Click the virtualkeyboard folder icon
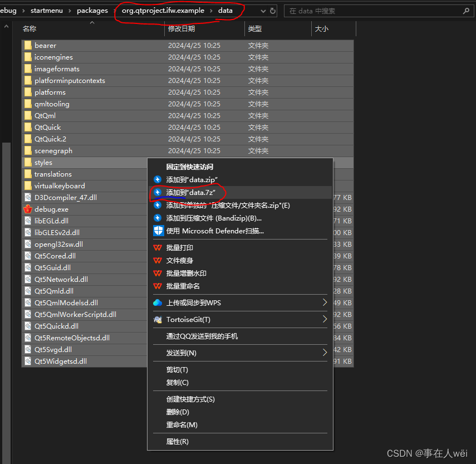The width and height of the screenshot is (476, 464). (x=28, y=186)
